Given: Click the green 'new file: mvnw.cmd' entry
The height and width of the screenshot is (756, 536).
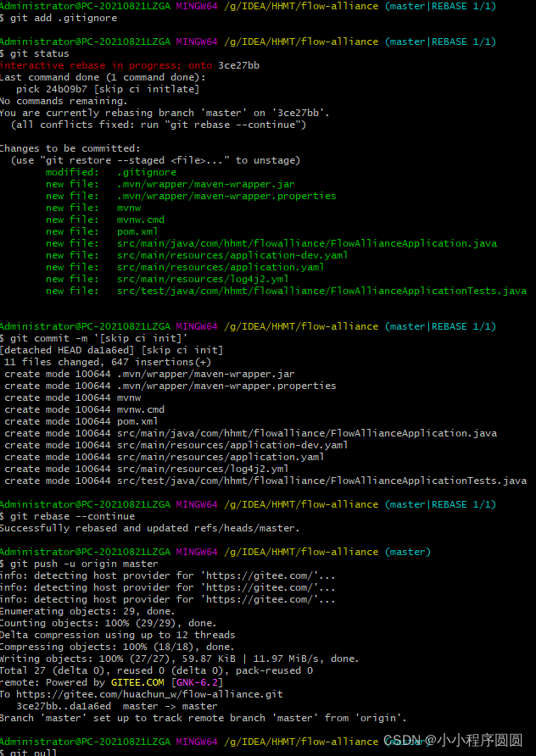Looking at the screenshot, I should (x=105, y=220).
